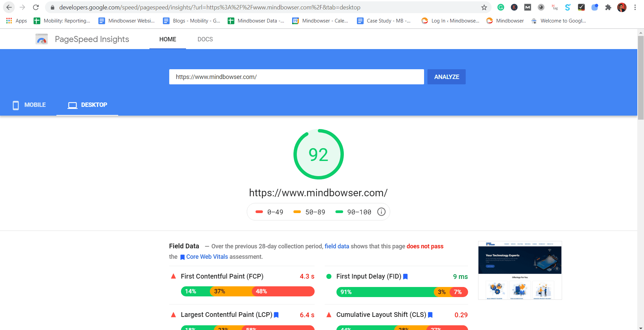This screenshot has width=644, height=330.
Task: Click the Grammarly 'G' extension in the toolbar
Action: [501, 7]
